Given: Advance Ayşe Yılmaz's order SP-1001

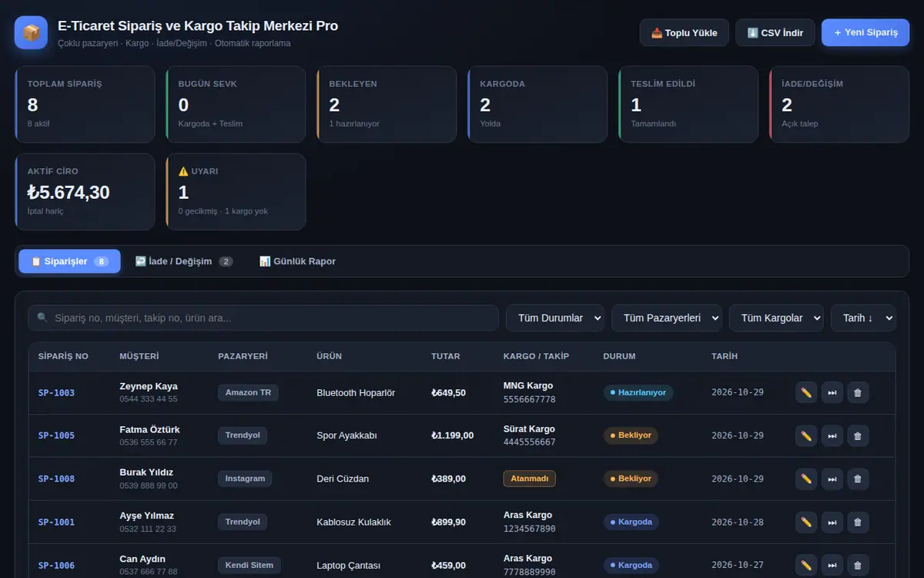Looking at the screenshot, I should pos(832,522).
